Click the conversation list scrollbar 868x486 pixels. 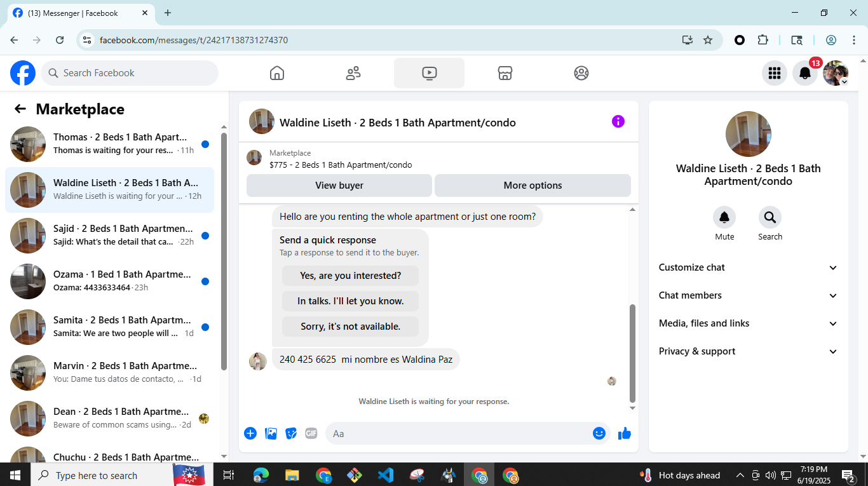click(224, 251)
